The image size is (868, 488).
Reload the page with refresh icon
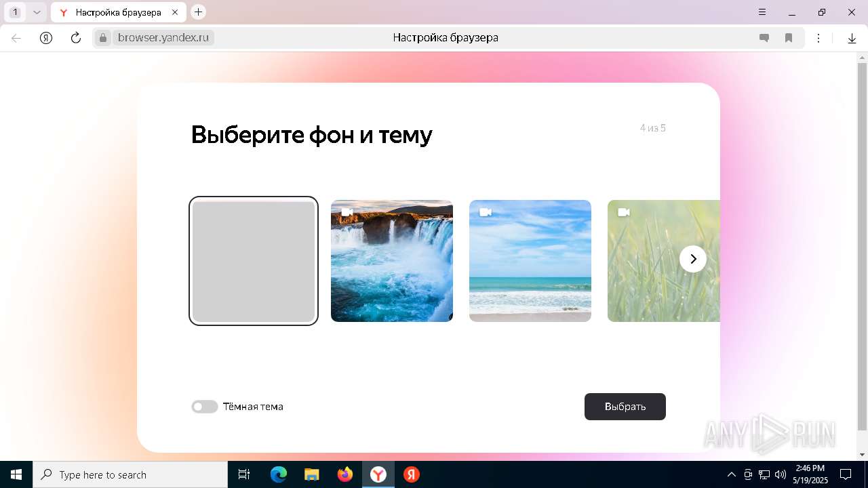[x=76, y=38]
